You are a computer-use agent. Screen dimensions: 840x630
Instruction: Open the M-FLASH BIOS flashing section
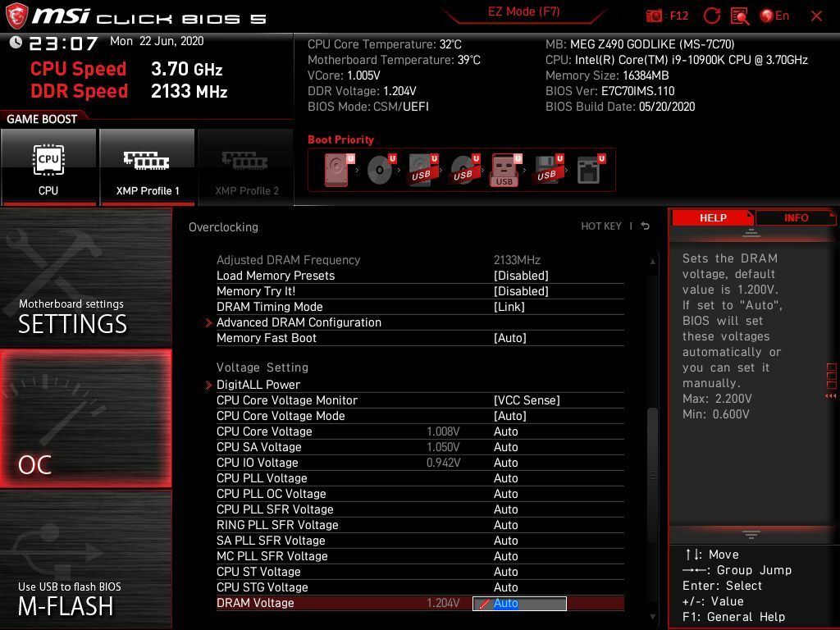point(85,559)
